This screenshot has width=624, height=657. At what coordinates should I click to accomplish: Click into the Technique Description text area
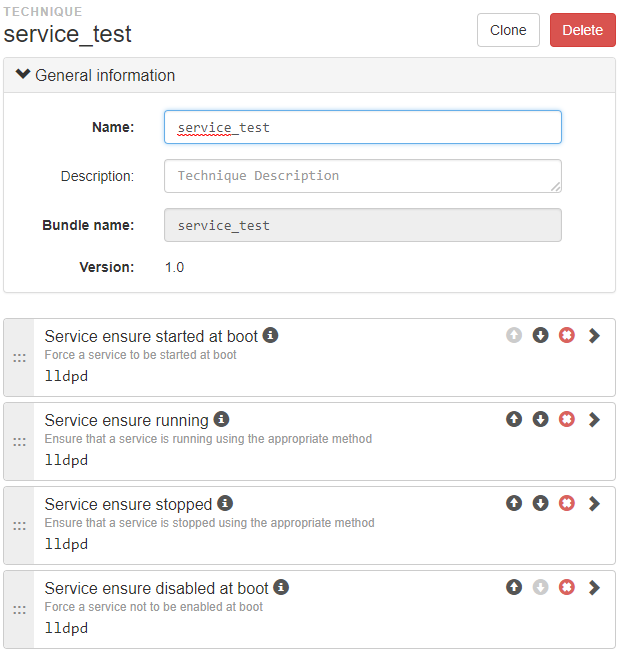coord(362,176)
